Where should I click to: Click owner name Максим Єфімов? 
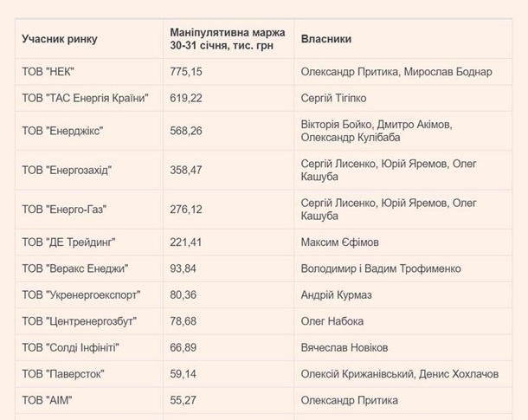coord(339,242)
